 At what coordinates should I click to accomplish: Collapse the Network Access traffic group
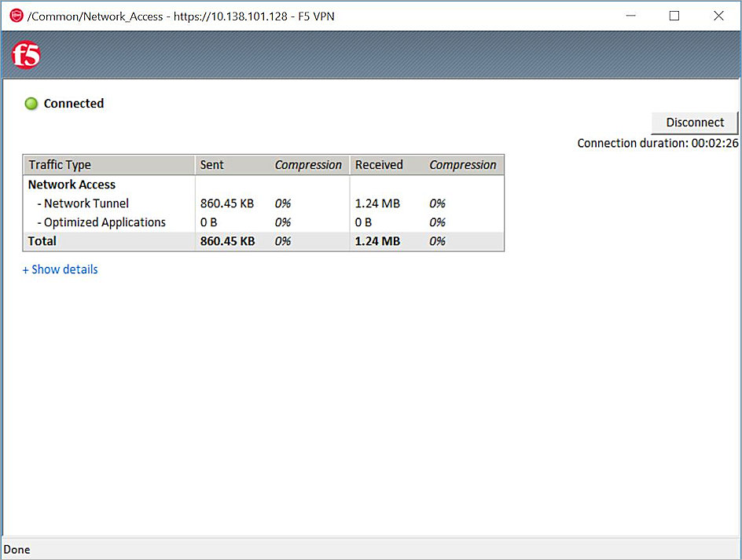pos(72,184)
